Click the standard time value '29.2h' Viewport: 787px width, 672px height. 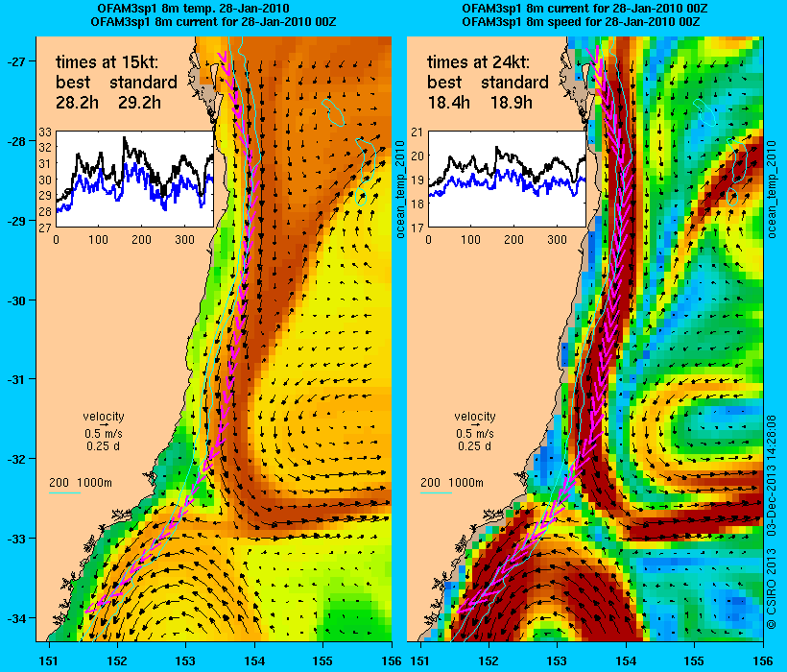click(139, 103)
